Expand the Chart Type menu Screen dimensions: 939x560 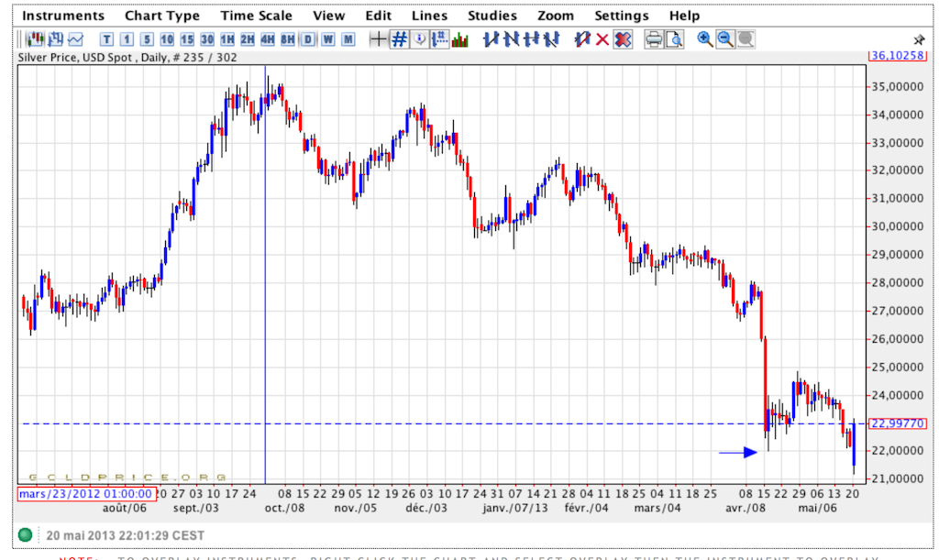(x=162, y=16)
